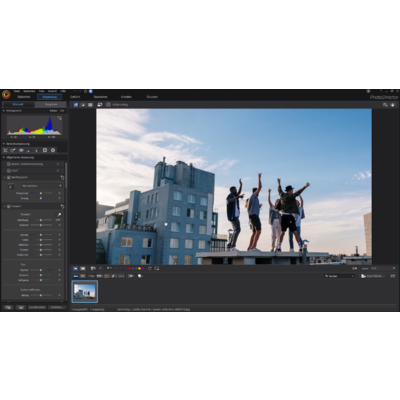Click the Temperatur slider handle
Image resolution: width=400 pixels, height=400 pixels.
pyautogui.click(x=41, y=193)
